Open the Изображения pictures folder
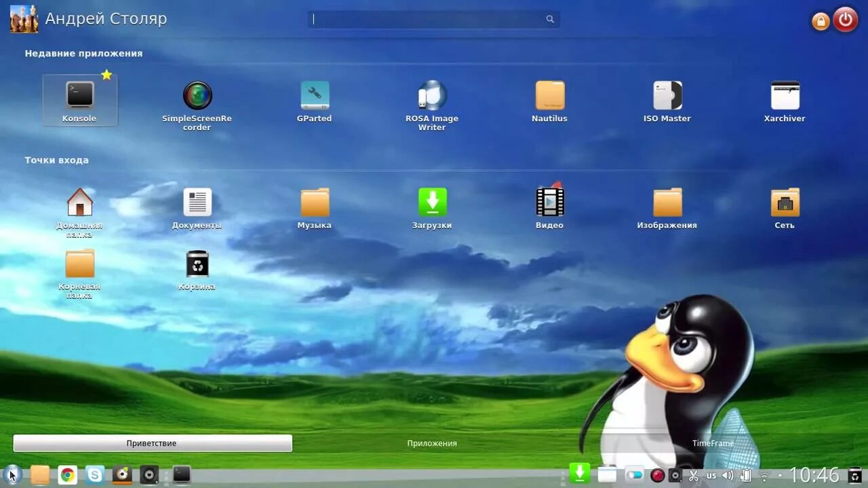 tap(667, 202)
